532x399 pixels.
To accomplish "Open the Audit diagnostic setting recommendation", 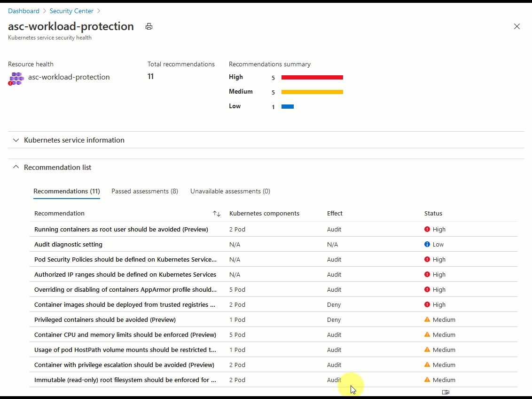I will [x=68, y=244].
